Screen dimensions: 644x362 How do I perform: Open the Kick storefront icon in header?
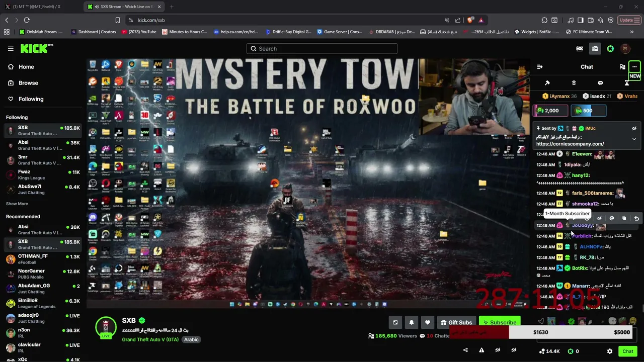click(x=595, y=49)
